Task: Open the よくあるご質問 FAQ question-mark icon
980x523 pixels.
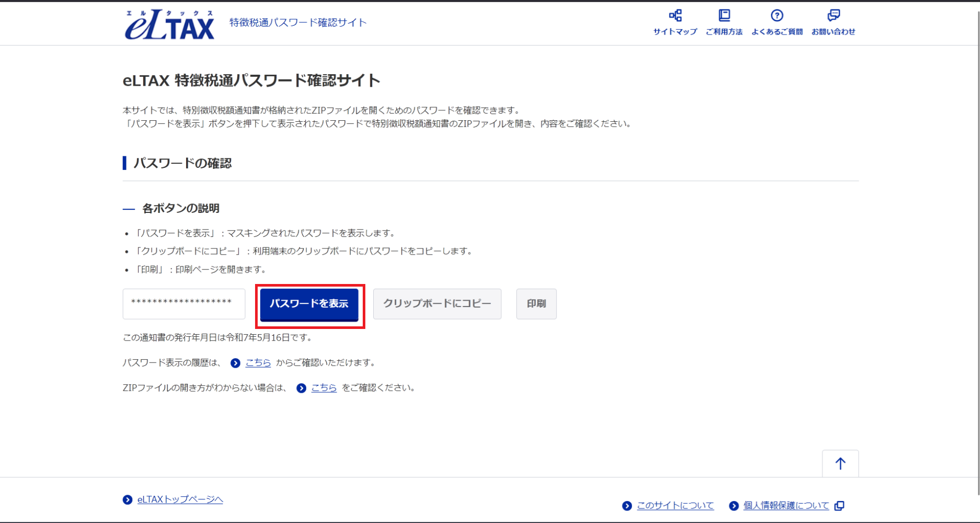Action: (777, 16)
